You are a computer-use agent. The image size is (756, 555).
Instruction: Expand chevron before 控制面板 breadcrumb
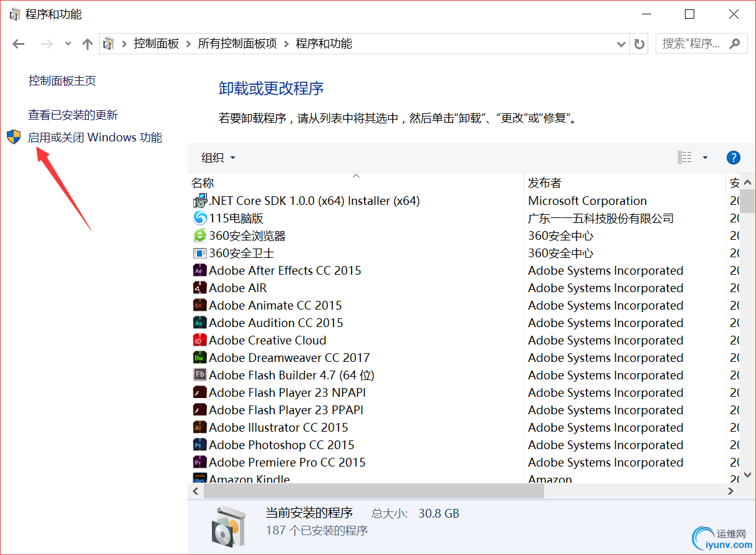[x=125, y=44]
